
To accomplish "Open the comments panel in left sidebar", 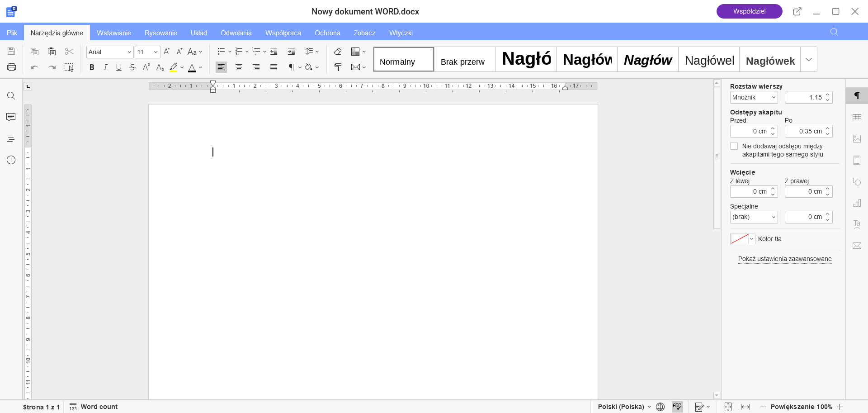I will (11, 117).
